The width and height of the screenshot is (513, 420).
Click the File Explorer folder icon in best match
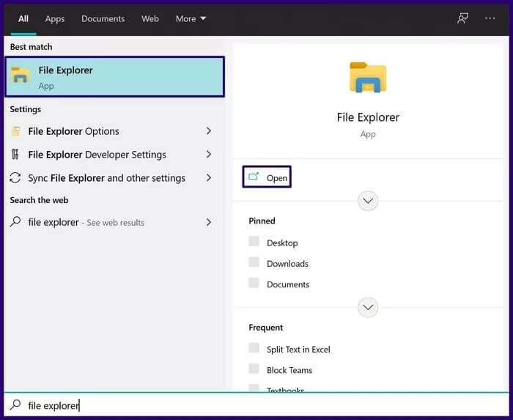[21, 75]
